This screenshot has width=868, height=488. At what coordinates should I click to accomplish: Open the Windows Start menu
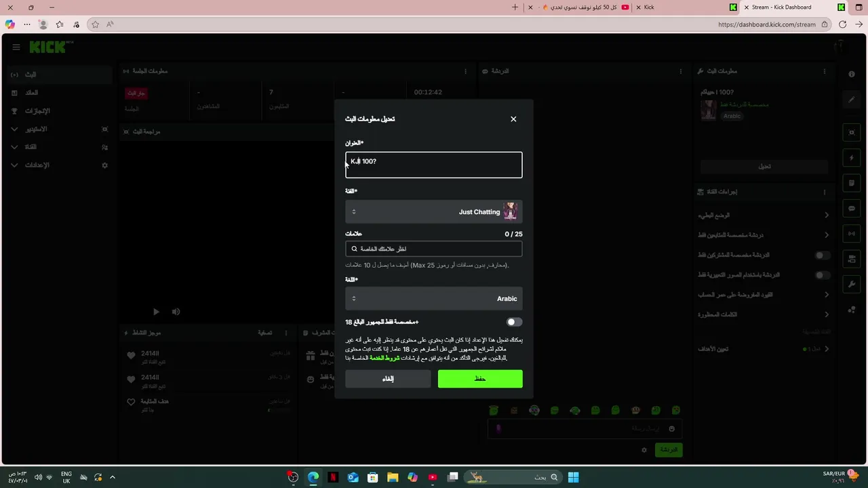coord(573,477)
